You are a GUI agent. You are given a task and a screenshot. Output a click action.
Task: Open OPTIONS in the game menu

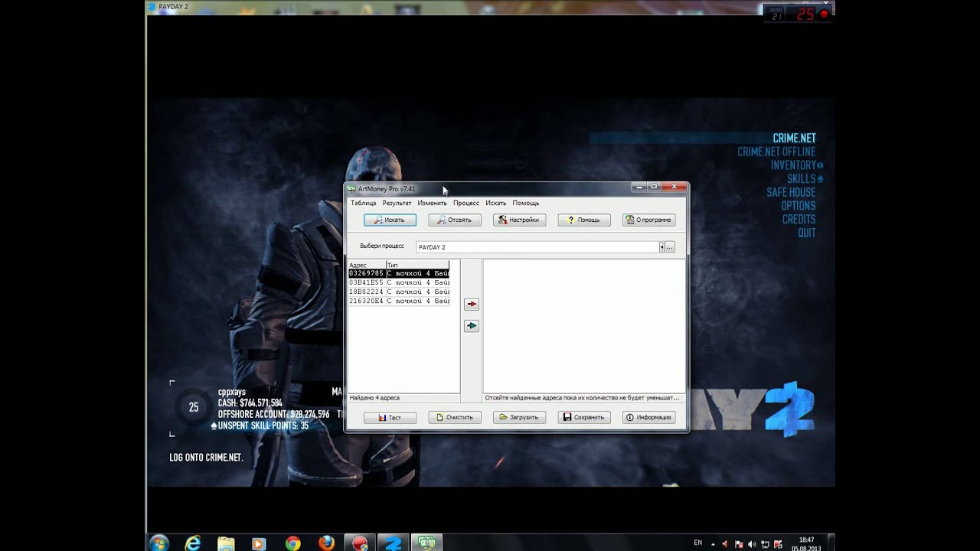pos(798,206)
